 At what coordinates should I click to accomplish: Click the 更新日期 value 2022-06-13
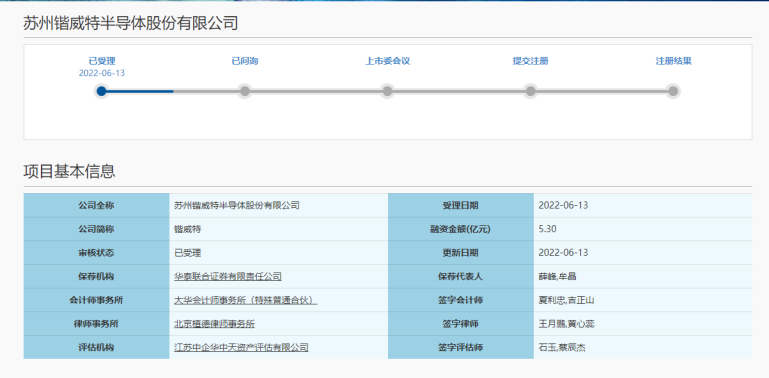coord(563,253)
